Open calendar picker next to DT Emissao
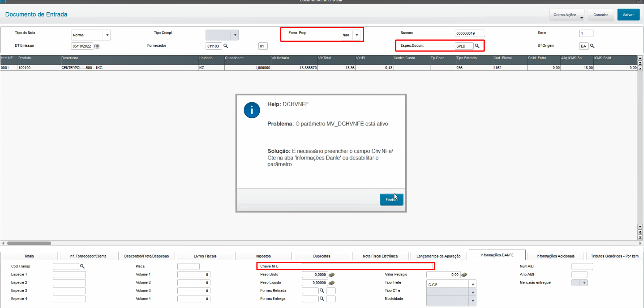 pyautogui.click(x=97, y=46)
